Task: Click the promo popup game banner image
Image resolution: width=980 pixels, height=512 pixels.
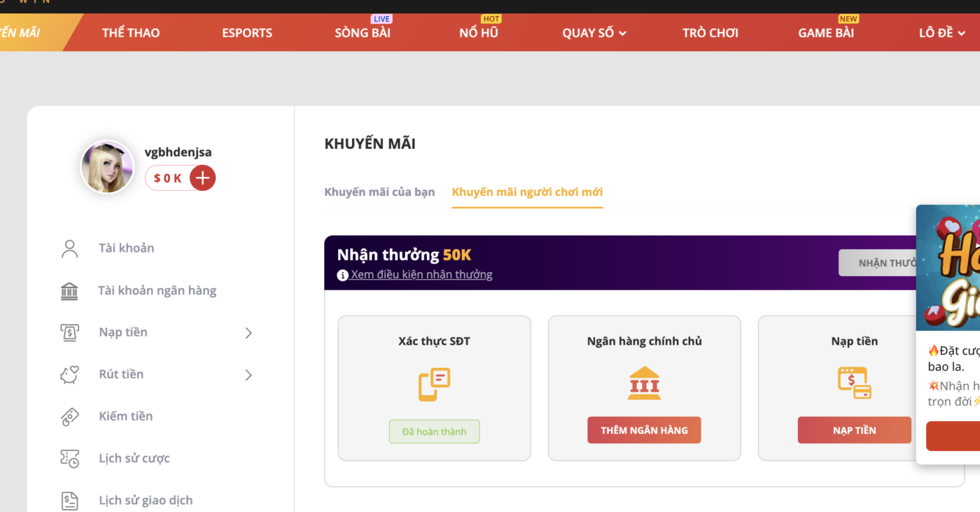Action: pyautogui.click(x=948, y=267)
